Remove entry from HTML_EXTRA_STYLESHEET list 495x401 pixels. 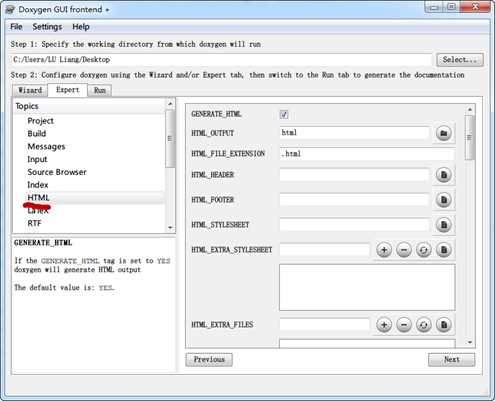click(x=404, y=250)
